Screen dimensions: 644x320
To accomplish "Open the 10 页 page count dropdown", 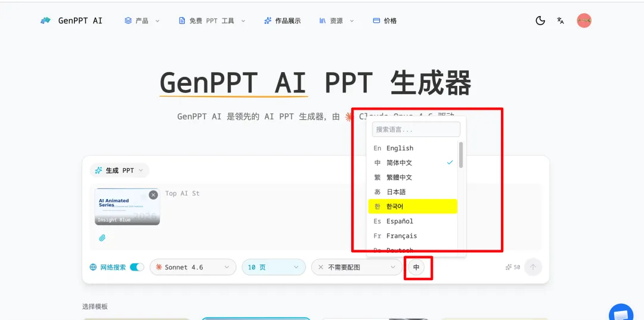I will 274,267.
